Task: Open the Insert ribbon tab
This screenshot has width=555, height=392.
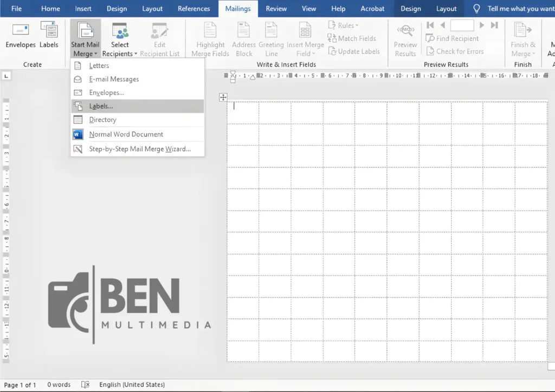Action: (x=83, y=9)
